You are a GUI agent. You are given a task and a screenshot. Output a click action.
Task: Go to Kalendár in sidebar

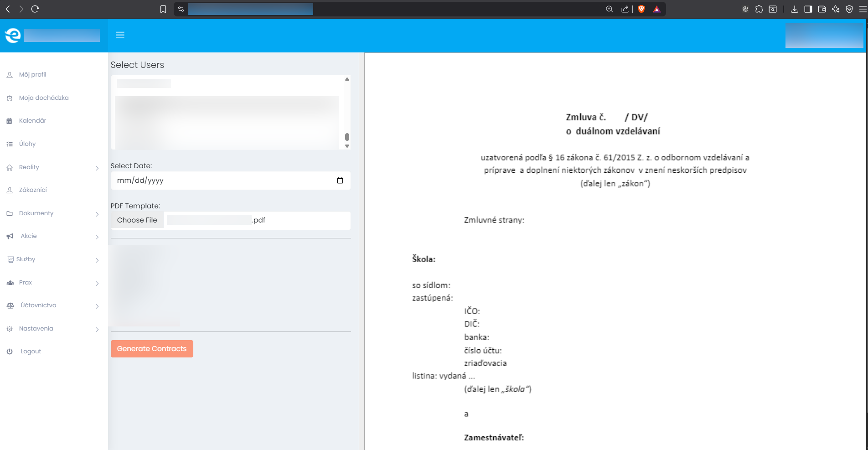coord(32,121)
